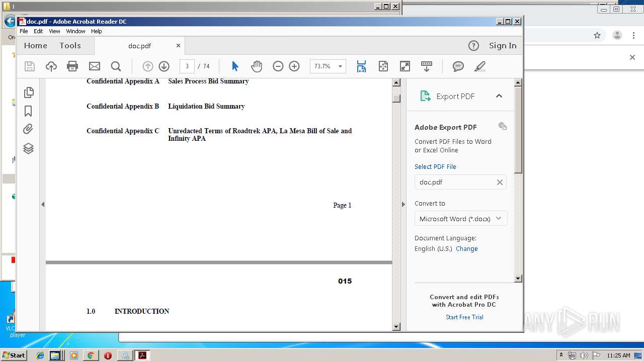Screen dimensions: 644x362
Task: Open the Help menu
Action: 96,31
